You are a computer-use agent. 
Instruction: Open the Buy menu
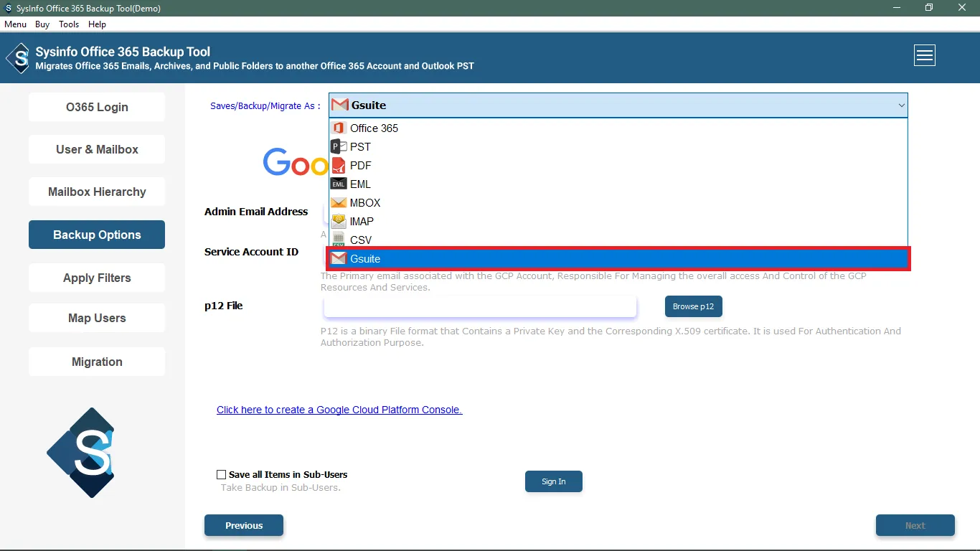click(x=42, y=24)
